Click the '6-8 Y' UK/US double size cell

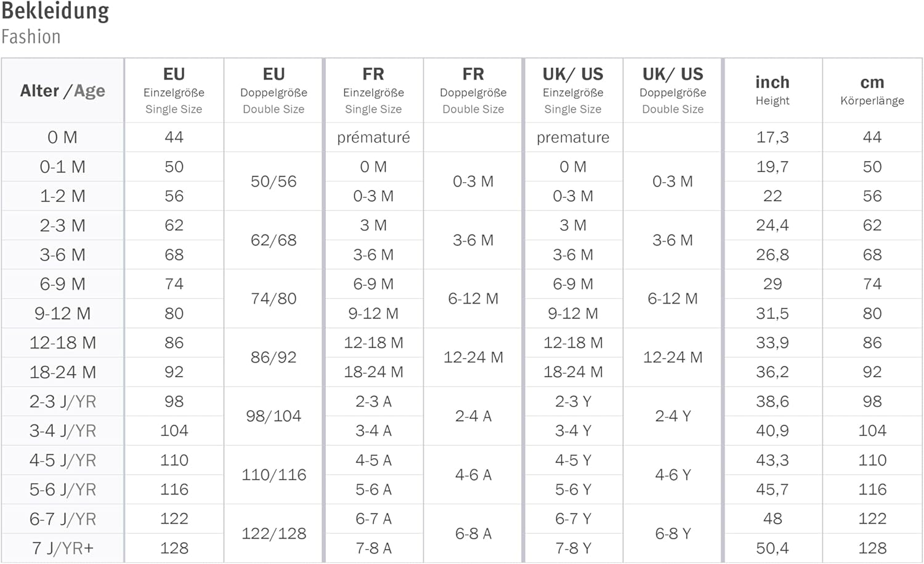click(673, 534)
